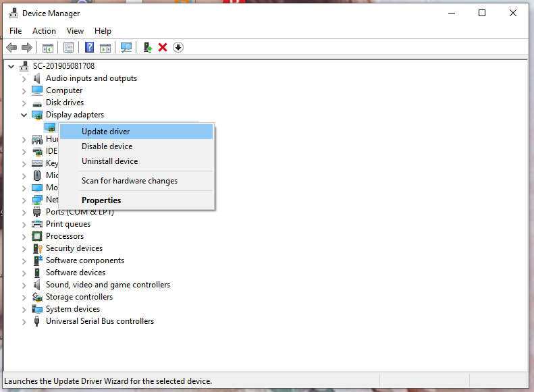Click the red X uninstall device icon

coord(163,47)
